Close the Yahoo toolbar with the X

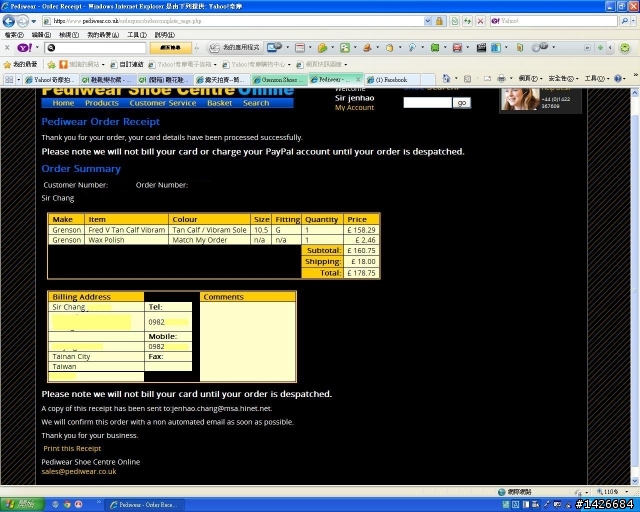pyautogui.click(x=7, y=48)
